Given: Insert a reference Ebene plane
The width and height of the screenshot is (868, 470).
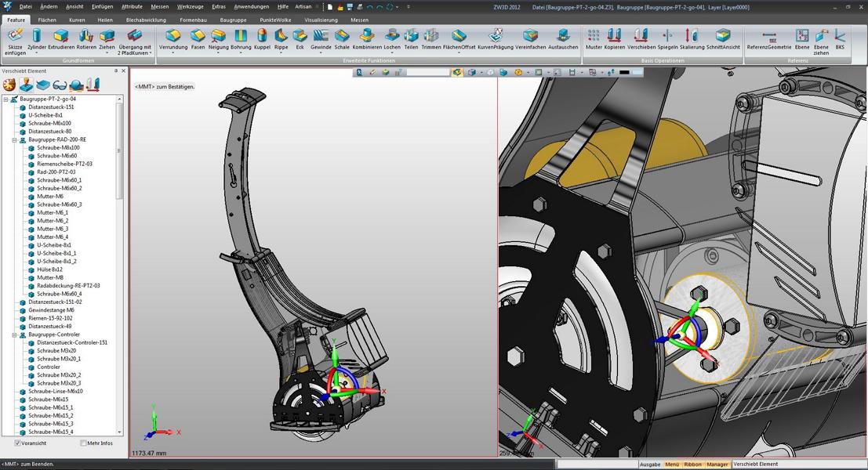Looking at the screenshot, I should pyautogui.click(x=802, y=39).
